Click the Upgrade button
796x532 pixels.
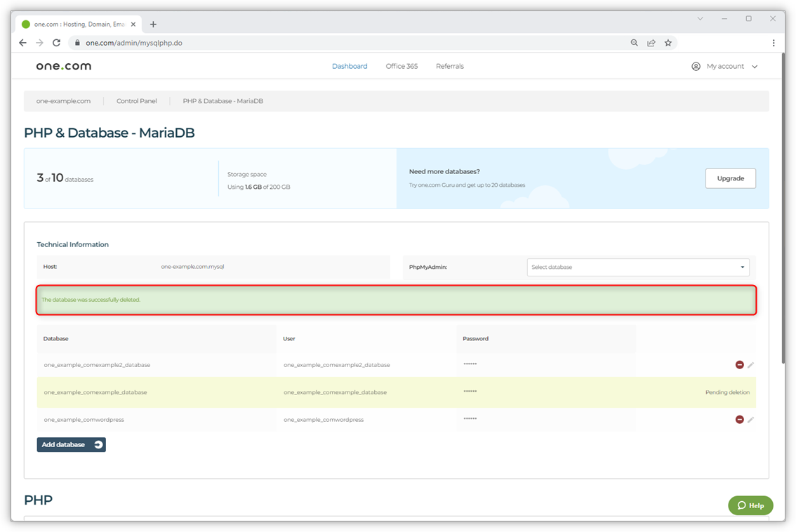[x=730, y=178]
